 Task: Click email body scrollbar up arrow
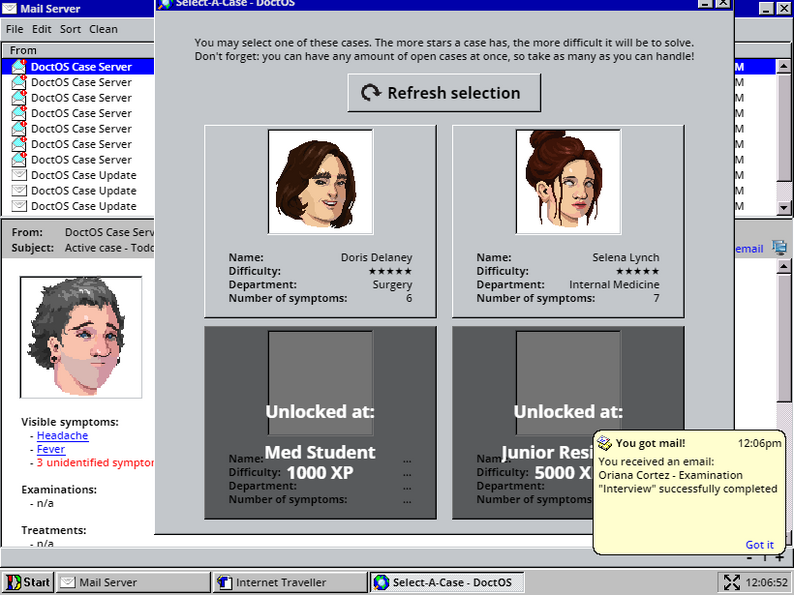783,266
